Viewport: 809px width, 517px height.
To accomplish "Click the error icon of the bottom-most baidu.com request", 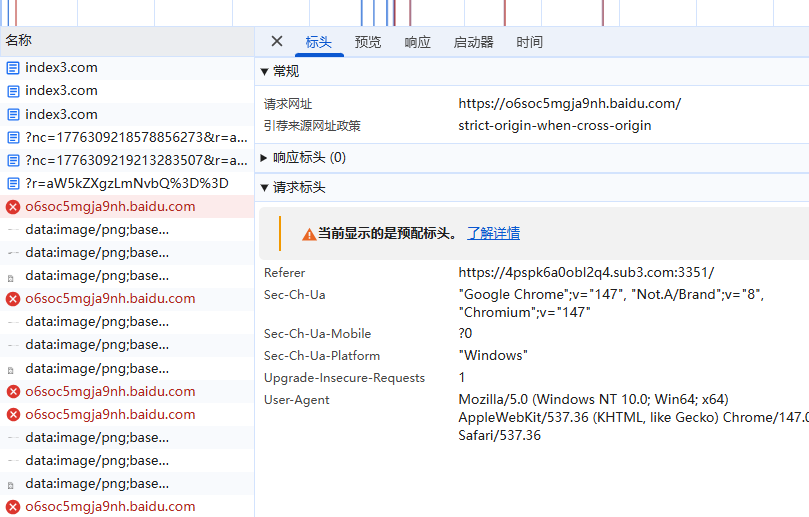I will [x=13, y=507].
